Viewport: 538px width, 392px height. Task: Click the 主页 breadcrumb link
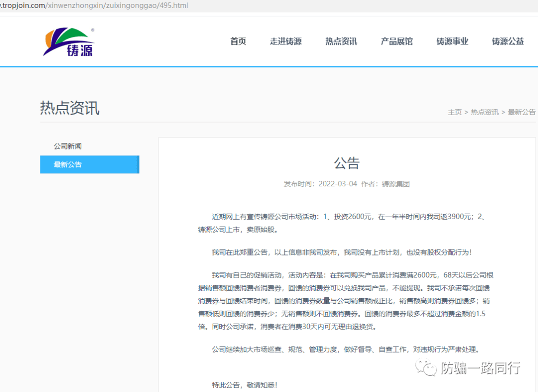pyautogui.click(x=455, y=112)
